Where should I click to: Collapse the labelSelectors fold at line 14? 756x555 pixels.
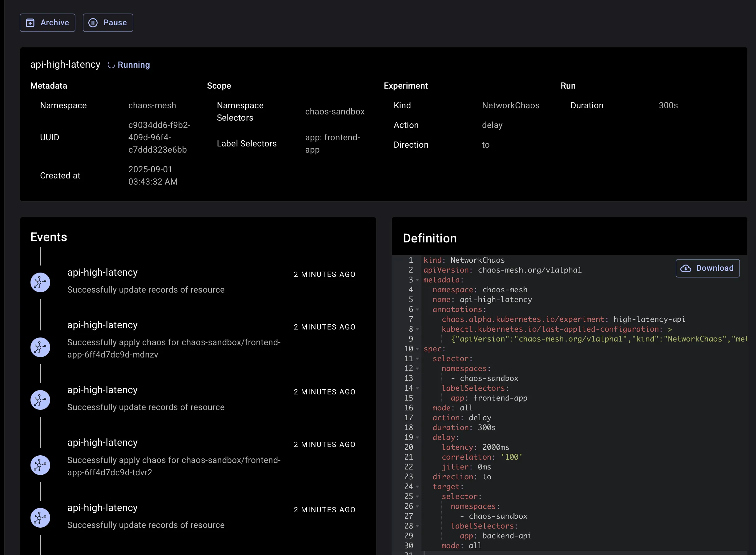pyautogui.click(x=417, y=388)
